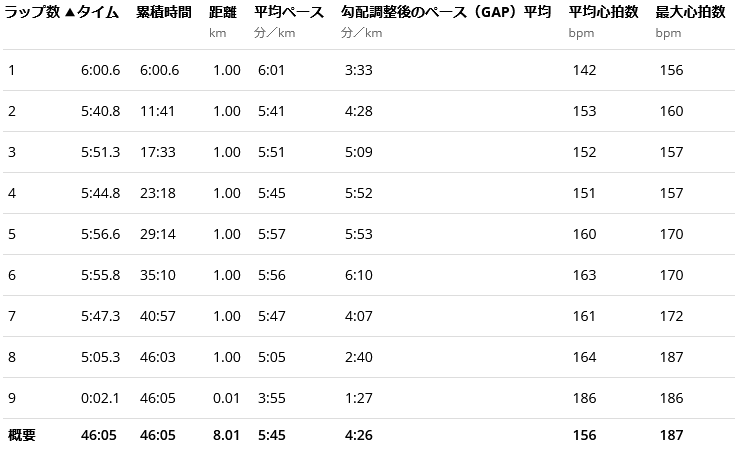Click the 平均ペース column header
This screenshot has width=735, height=452.
point(289,13)
